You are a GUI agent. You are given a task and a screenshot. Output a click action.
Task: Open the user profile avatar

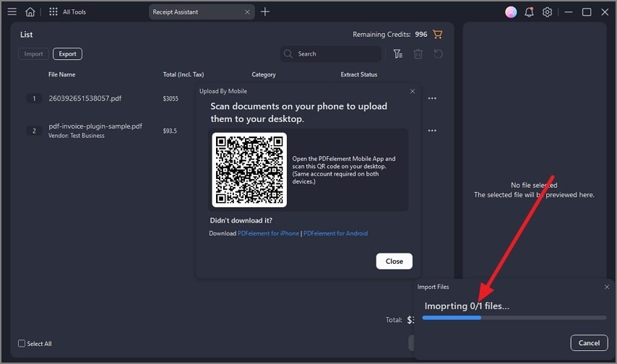511,12
